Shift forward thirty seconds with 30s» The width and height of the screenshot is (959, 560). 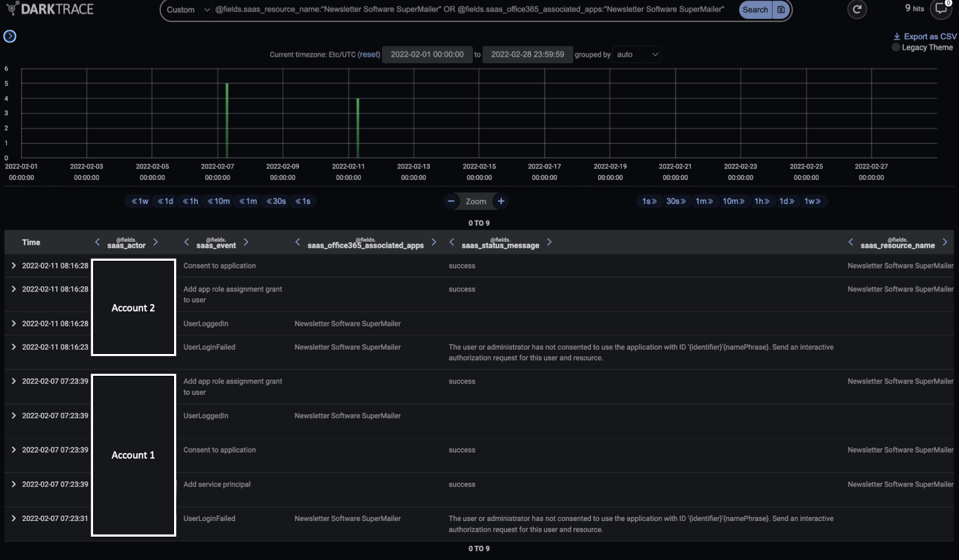tap(675, 201)
